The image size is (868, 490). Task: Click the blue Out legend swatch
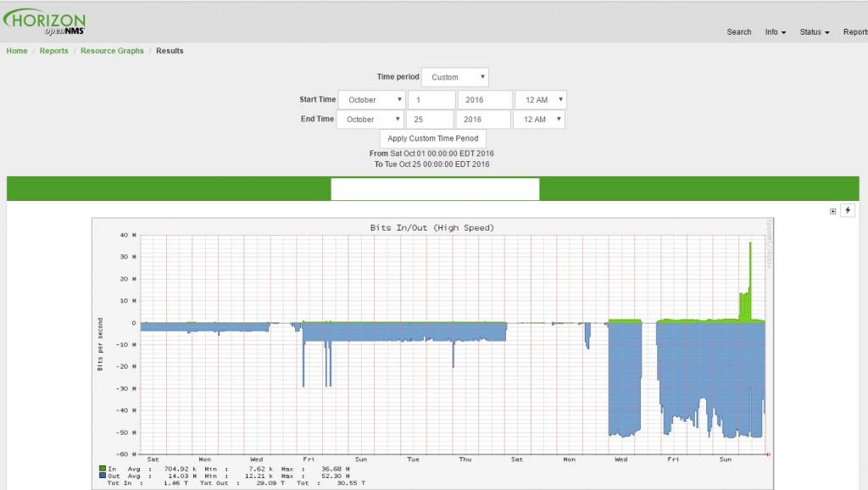pyautogui.click(x=103, y=476)
